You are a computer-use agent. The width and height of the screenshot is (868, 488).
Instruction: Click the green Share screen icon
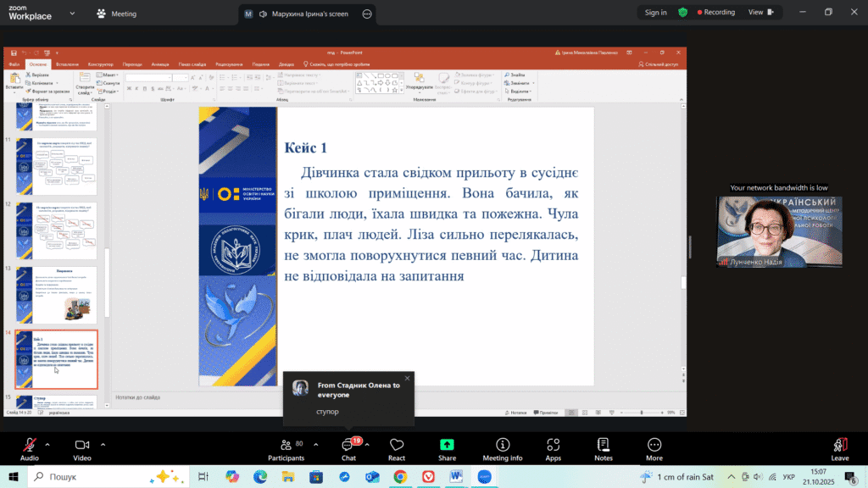point(447,445)
